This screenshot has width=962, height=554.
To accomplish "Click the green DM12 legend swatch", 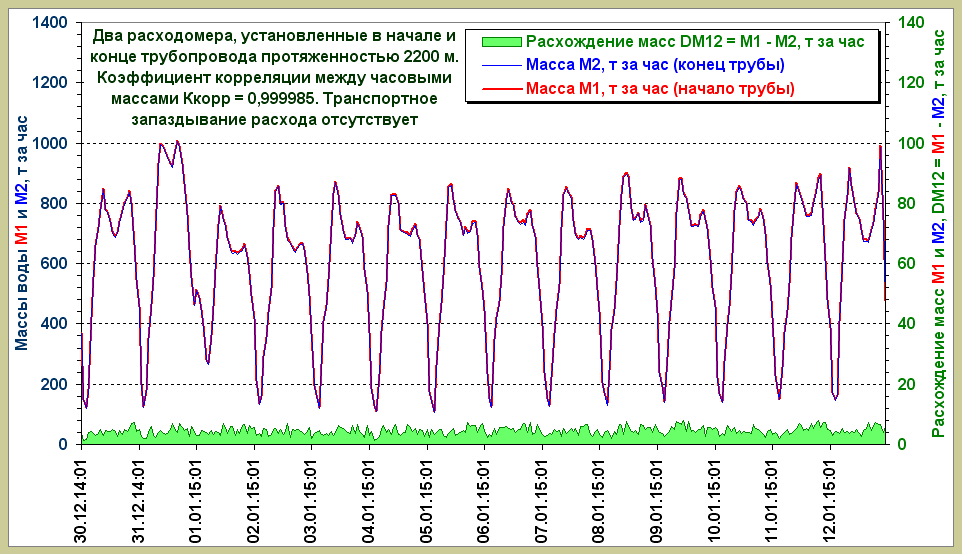I will point(501,41).
